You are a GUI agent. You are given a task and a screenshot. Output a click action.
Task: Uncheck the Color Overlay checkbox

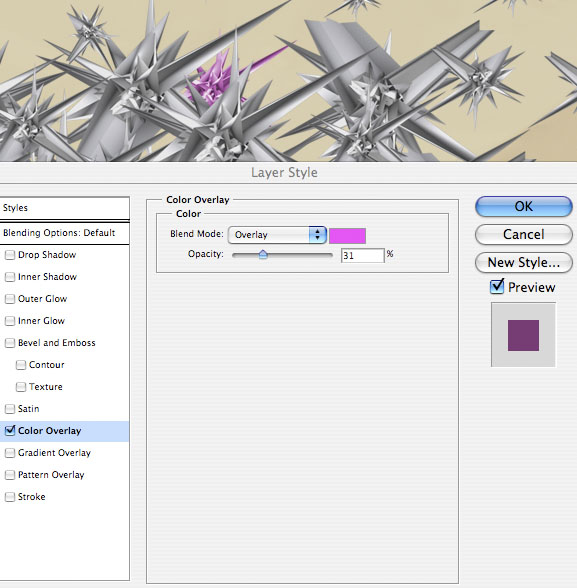[x=10, y=430]
